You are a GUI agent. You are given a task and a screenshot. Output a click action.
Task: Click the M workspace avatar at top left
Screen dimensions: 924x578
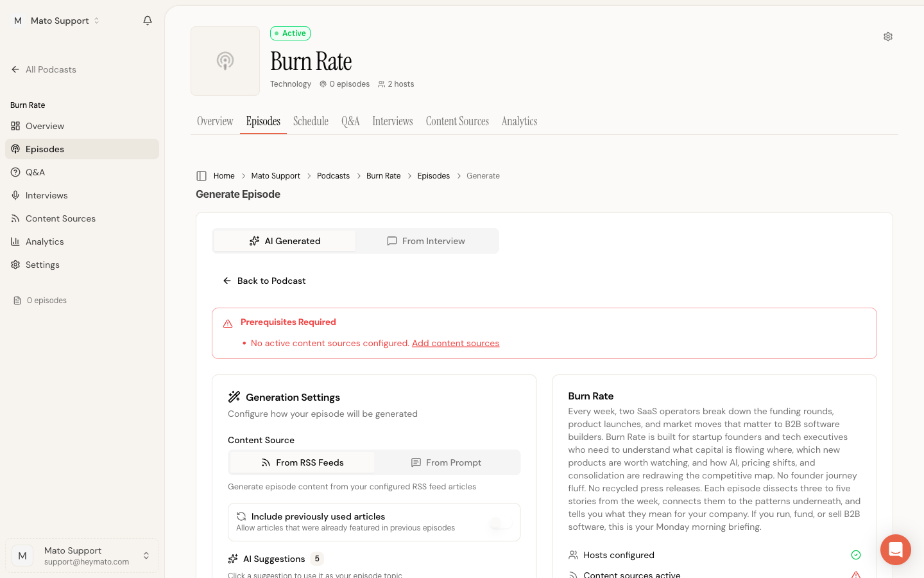click(x=18, y=21)
